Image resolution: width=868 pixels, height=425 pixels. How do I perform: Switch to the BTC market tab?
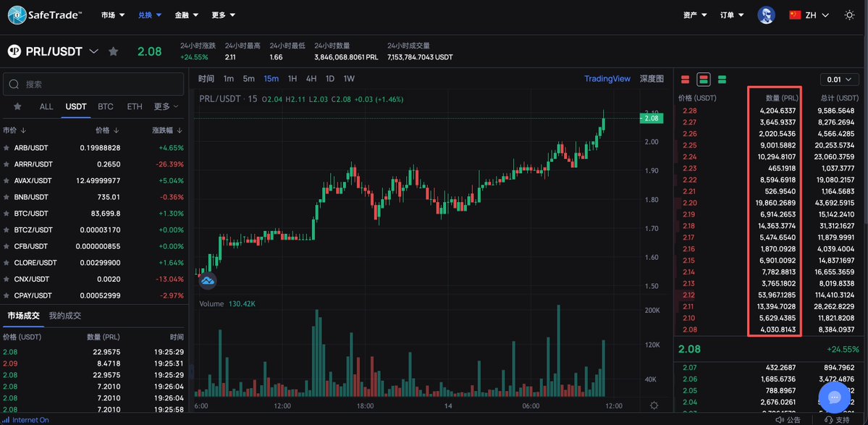coord(106,106)
